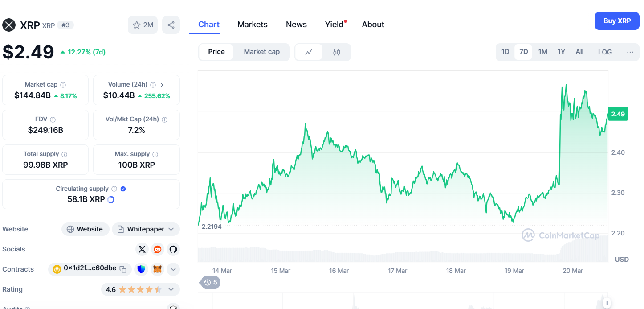This screenshot has height=309, width=644.
Task: Click the 16 Mar date label on chart axis
Action: [339, 271]
